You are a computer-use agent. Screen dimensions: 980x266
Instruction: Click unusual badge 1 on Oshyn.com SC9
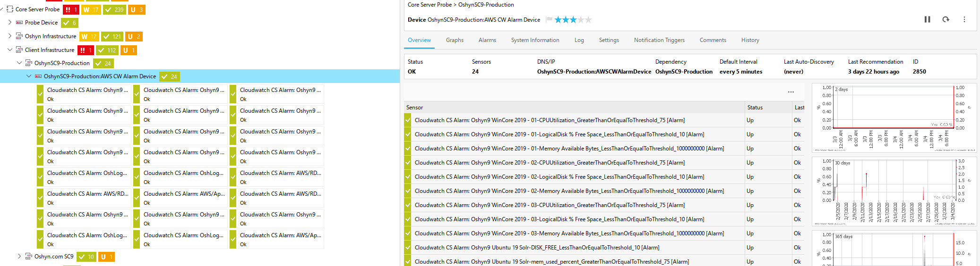coord(106,257)
